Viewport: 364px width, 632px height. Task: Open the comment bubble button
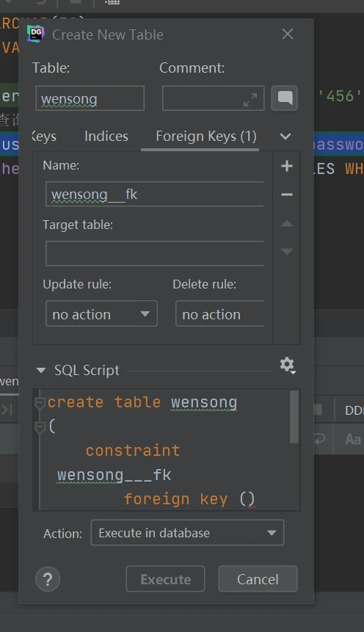pyautogui.click(x=284, y=98)
